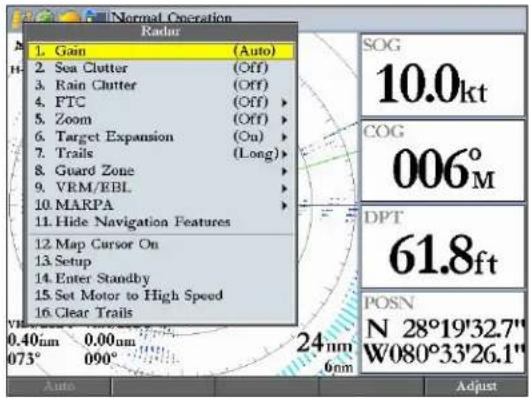Select the COG 006° data field
The image size is (529, 398).
(443, 161)
